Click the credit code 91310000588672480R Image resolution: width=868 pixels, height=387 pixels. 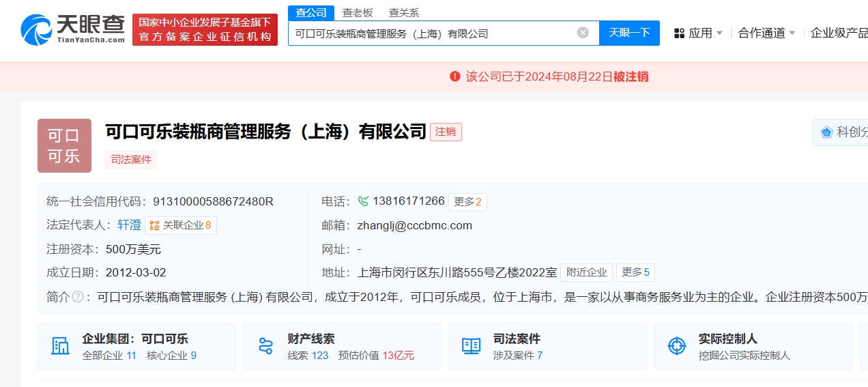[x=213, y=201]
